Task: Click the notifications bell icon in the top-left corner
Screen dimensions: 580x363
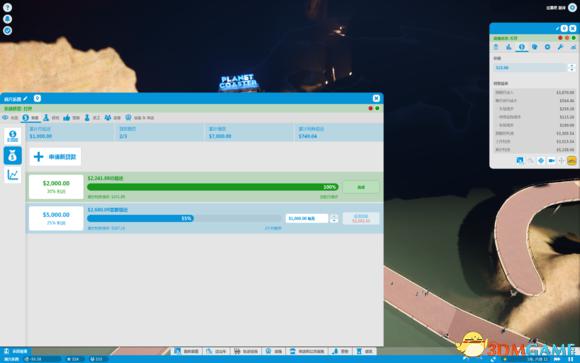Action: pos(7,19)
